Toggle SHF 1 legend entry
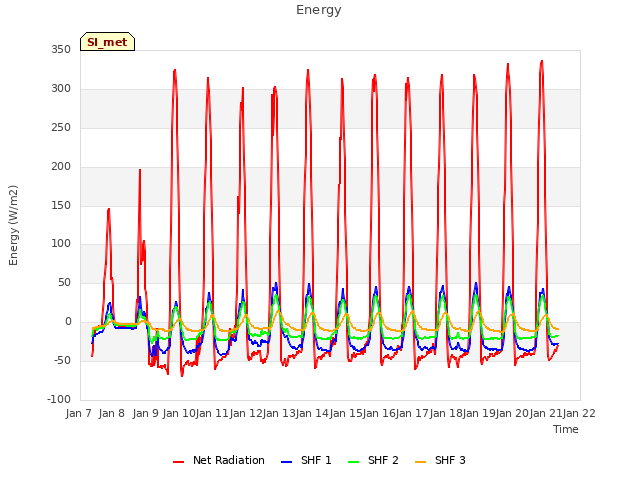 [x=306, y=460]
